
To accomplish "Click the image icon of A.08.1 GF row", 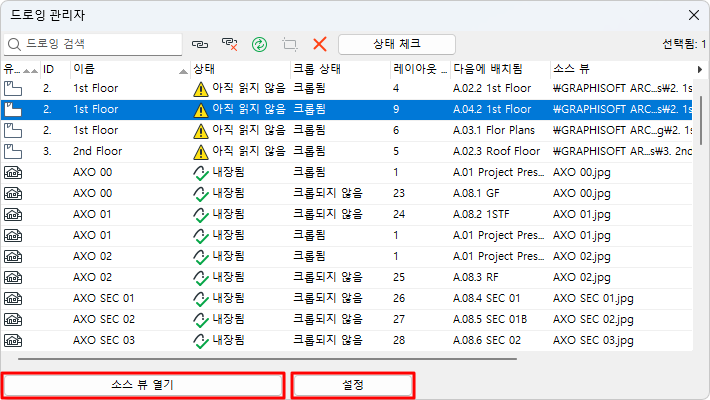I will click(x=13, y=193).
